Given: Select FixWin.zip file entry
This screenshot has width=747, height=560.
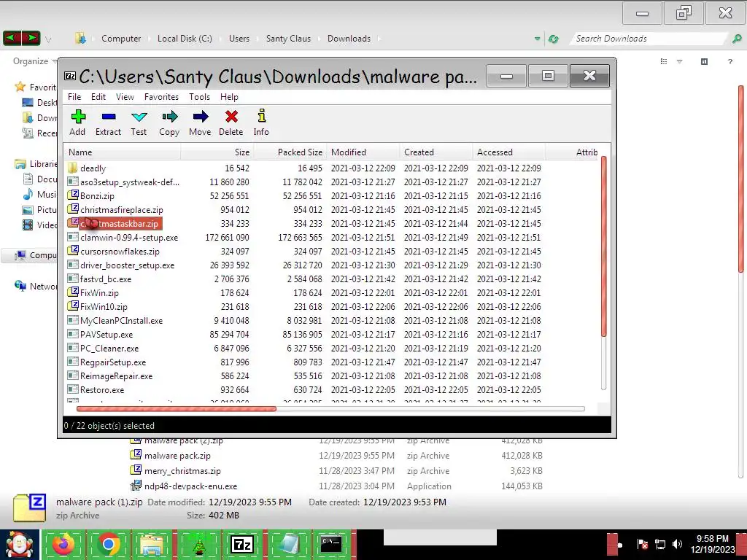Looking at the screenshot, I should (x=99, y=293).
